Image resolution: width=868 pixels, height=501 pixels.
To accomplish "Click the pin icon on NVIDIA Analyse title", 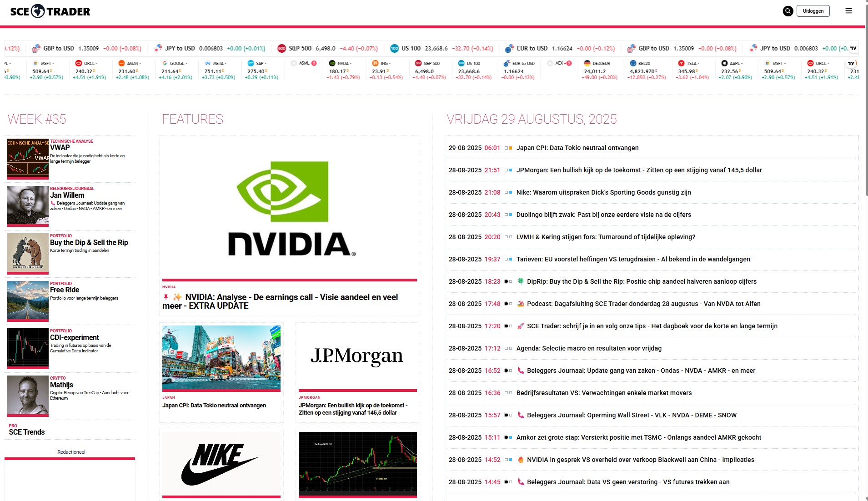I will (x=166, y=297).
